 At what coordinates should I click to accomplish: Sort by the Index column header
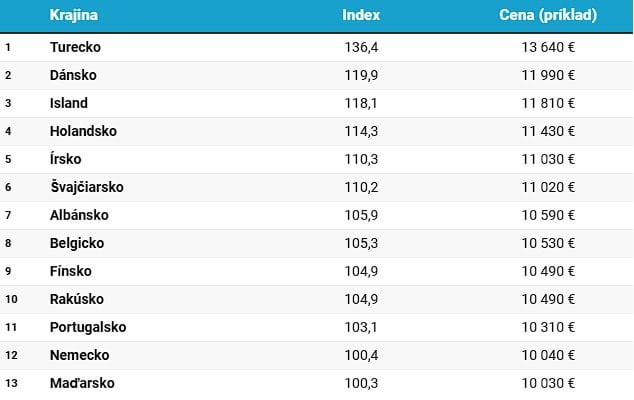pos(361,16)
